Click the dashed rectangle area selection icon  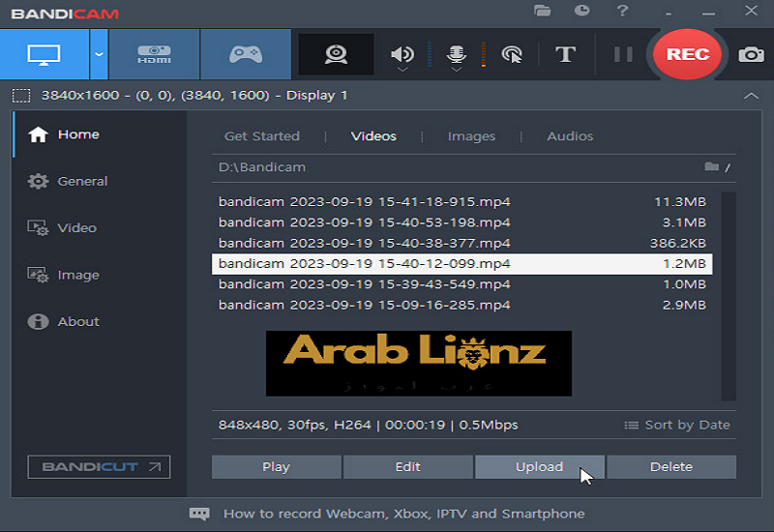[21, 95]
